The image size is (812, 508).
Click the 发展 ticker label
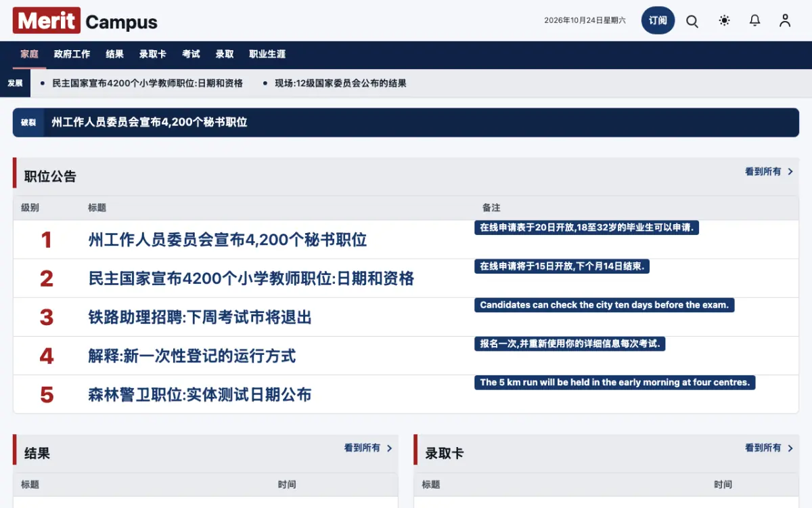[x=15, y=83]
